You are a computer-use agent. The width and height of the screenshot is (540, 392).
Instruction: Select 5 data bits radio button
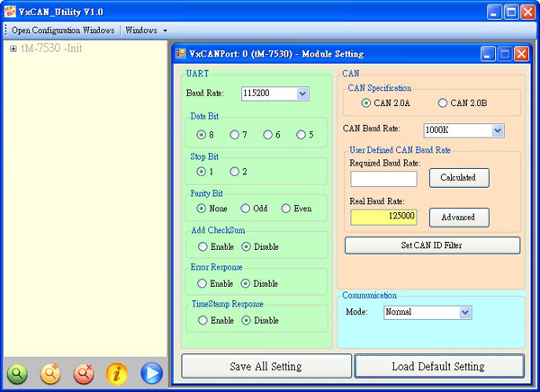click(301, 135)
